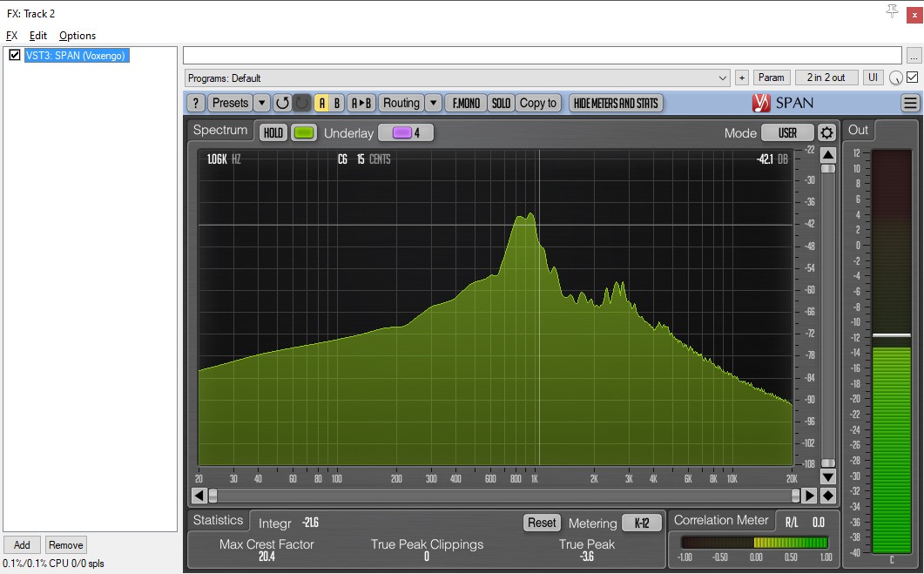Expand the Programs: Default combo box
Screen dimensions: 924x574
458,78
